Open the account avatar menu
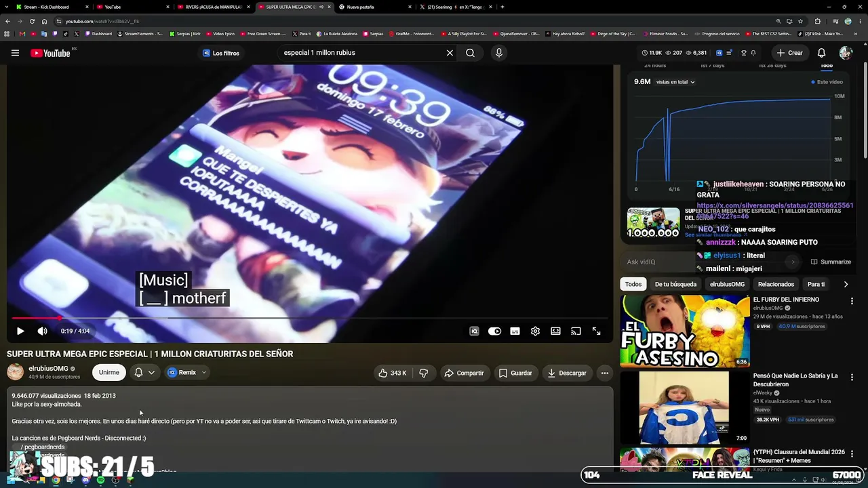 pyautogui.click(x=845, y=53)
